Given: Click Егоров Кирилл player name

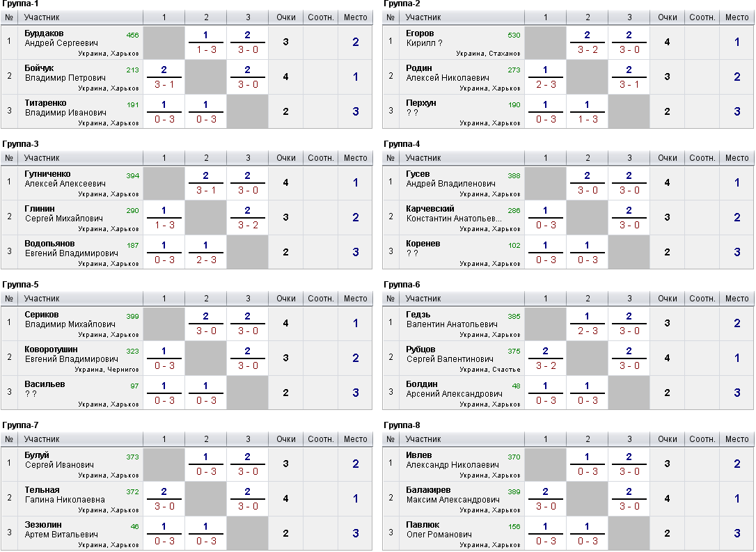Looking at the screenshot, I should click(x=424, y=38).
